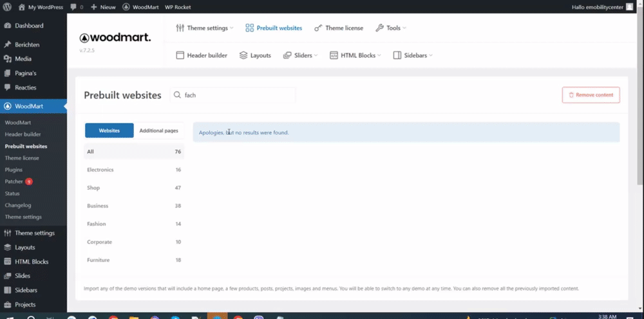644x319 pixels.
Task: Focus the search field containing "fach"
Action: point(233,95)
